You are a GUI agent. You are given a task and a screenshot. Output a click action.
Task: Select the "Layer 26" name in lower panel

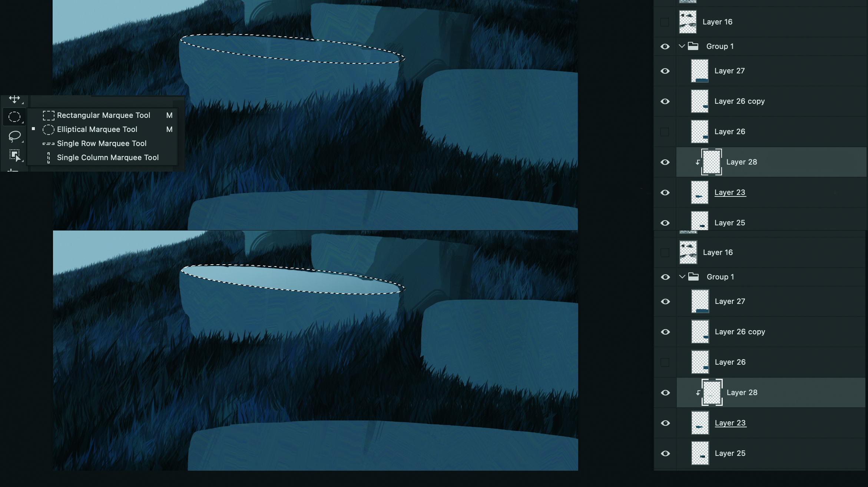coord(730,362)
